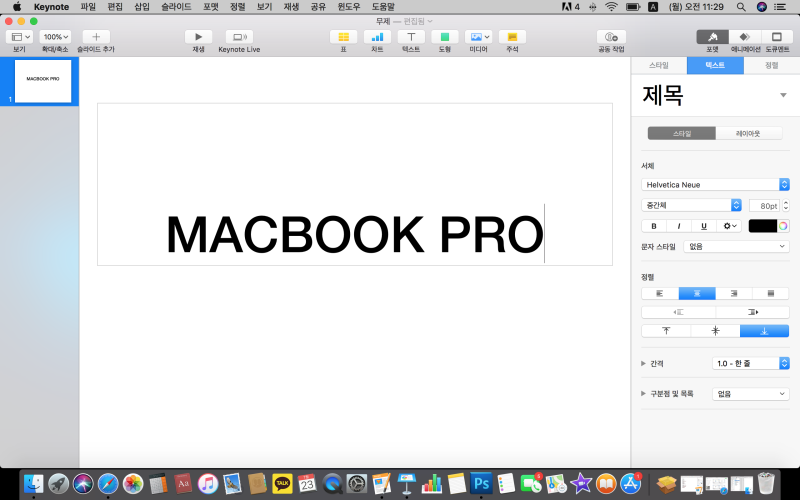This screenshot has width=800, height=500.
Task: Open Finder from the Dock
Action: 34,483
